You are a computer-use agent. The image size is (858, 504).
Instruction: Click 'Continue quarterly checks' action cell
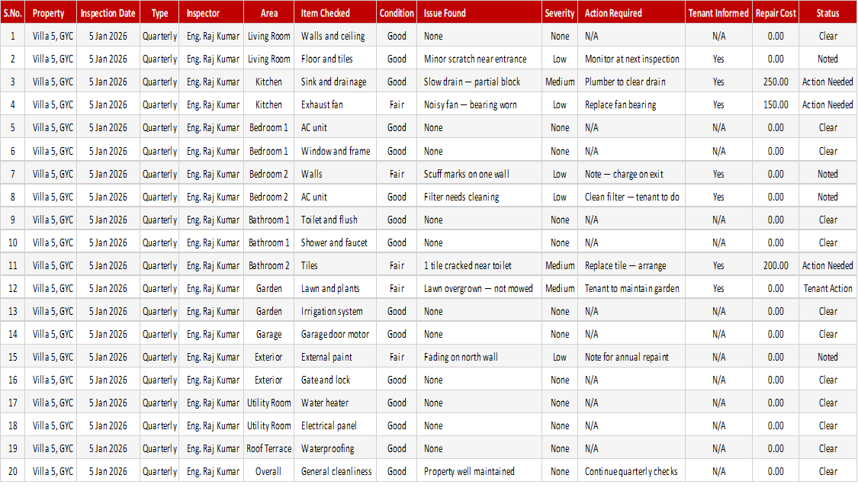pos(631,472)
